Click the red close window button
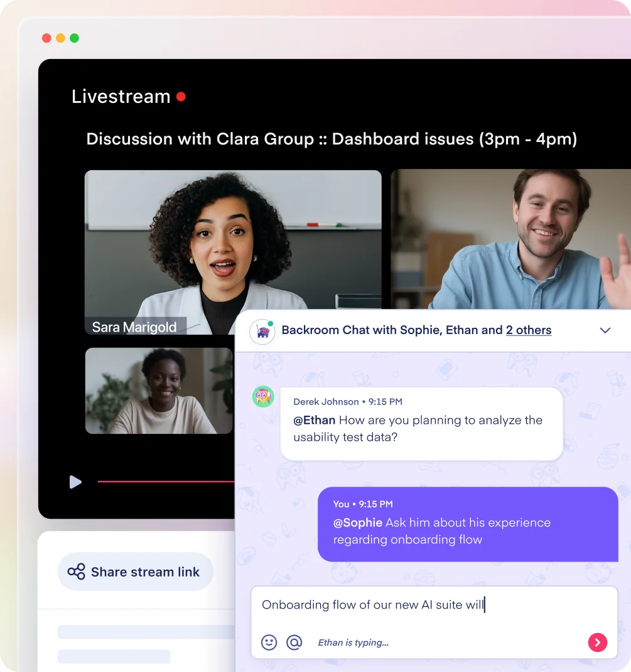 click(46, 38)
